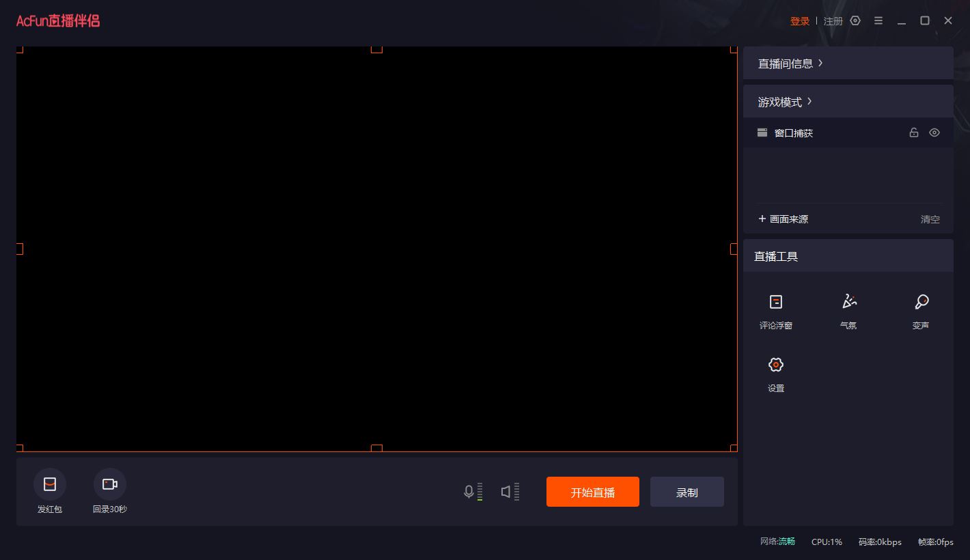This screenshot has height=560, width=970.
Task: Click the 窗口捕获 source thumbnail icon
Action: pyautogui.click(x=762, y=132)
